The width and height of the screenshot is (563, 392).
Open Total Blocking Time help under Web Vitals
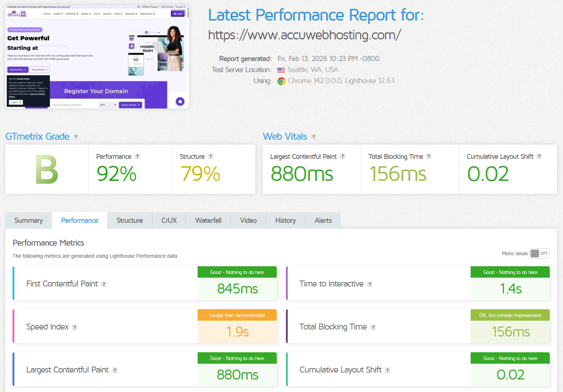[429, 156]
